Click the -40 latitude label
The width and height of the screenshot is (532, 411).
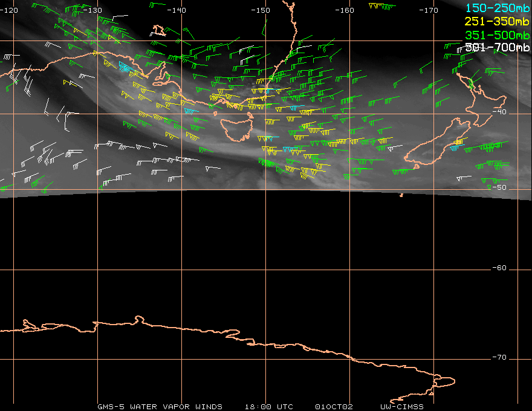coord(499,112)
